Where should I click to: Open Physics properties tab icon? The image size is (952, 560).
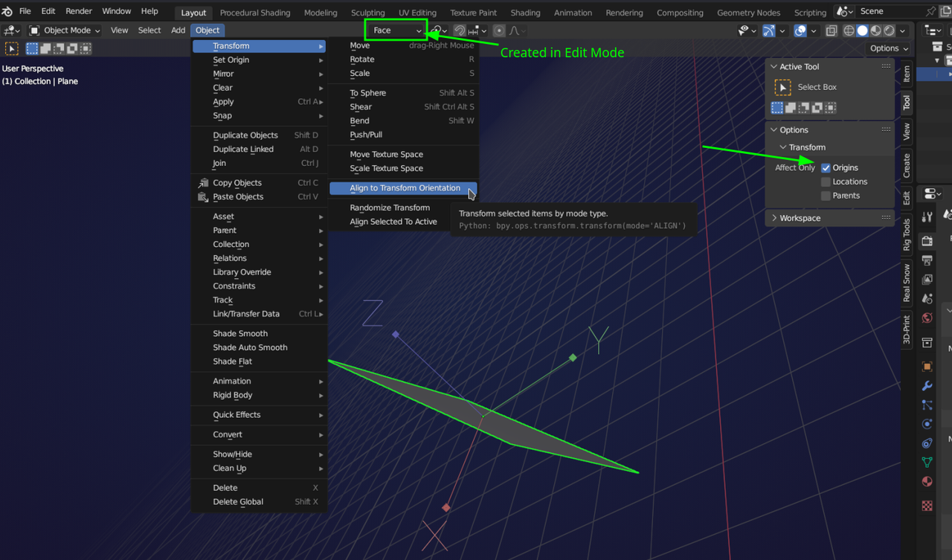[927, 424]
